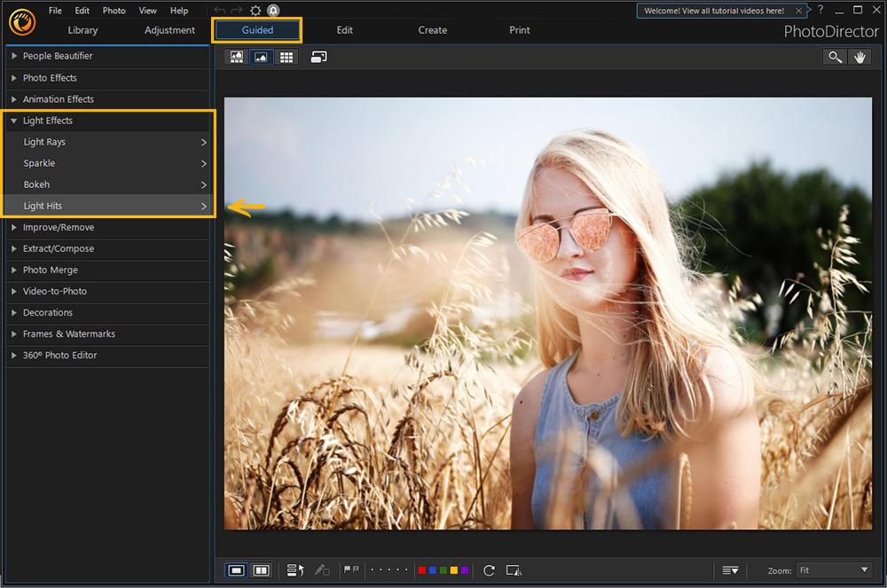The width and height of the screenshot is (887, 588).
Task: Click the swap display orientation icon
Action: (318, 57)
